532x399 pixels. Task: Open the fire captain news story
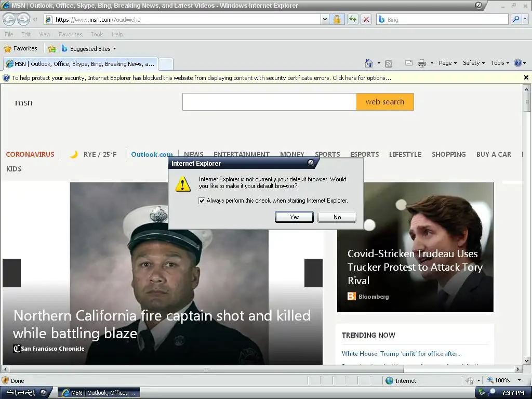pyautogui.click(x=162, y=324)
